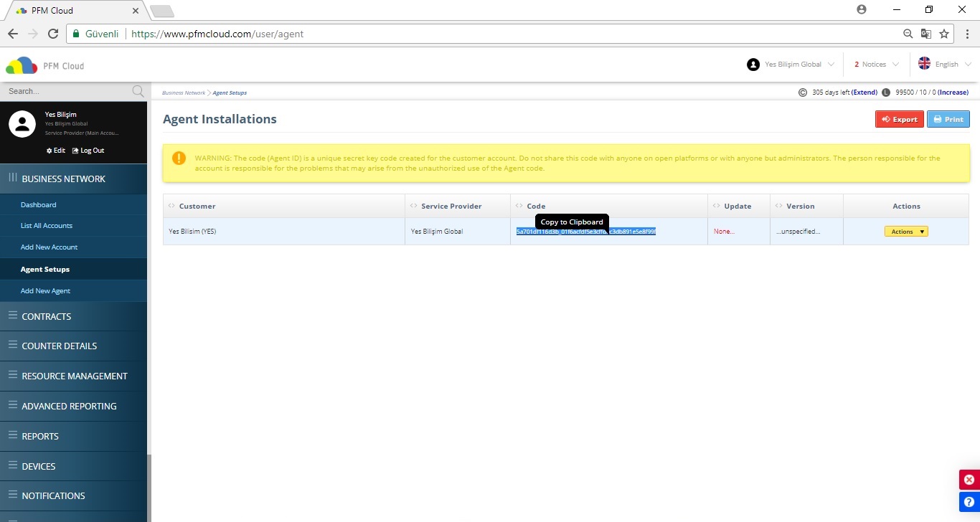This screenshot has height=522, width=980.
Task: Click the warning exclamation icon
Action: (179, 158)
